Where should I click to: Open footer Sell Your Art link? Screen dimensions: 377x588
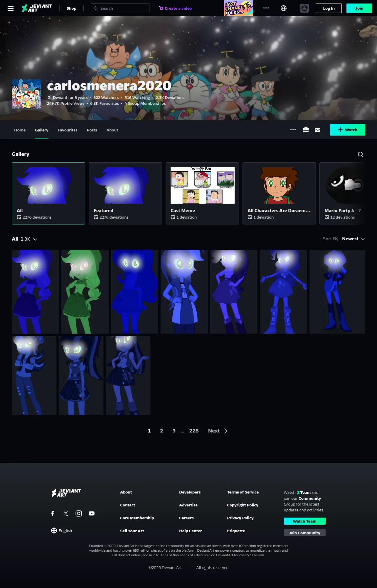coord(132,531)
